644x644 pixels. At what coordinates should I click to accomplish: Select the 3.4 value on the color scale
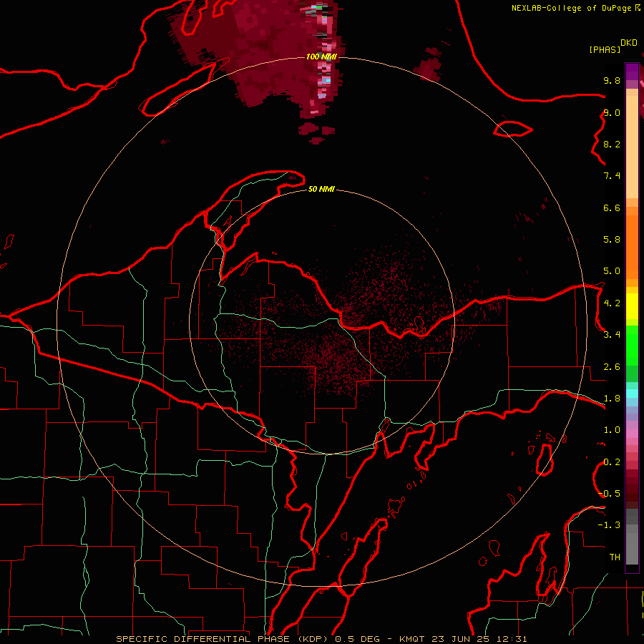coord(612,335)
